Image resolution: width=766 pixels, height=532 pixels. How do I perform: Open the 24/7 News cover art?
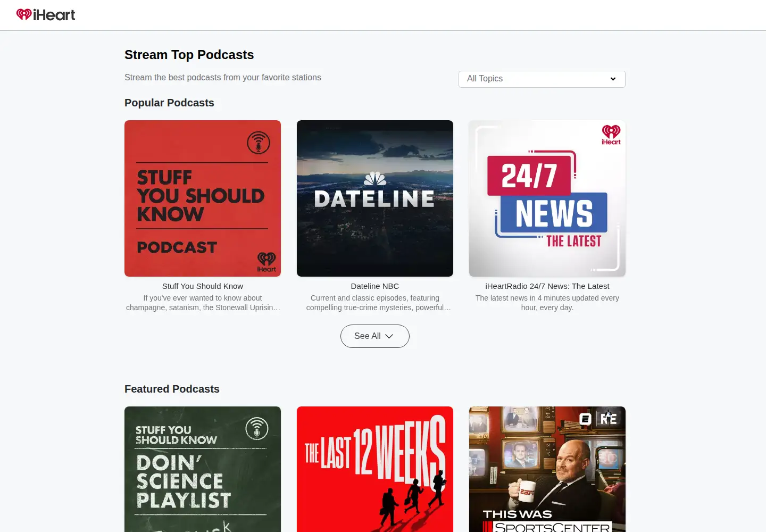547,198
